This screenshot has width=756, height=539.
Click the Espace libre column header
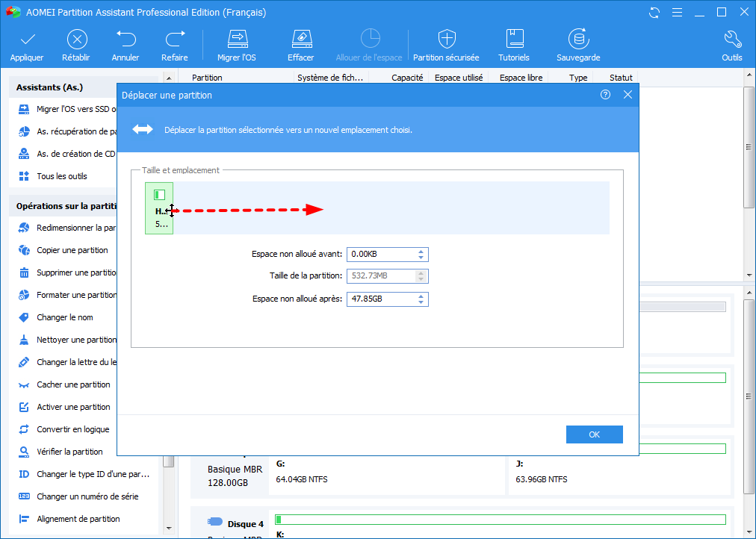521,78
